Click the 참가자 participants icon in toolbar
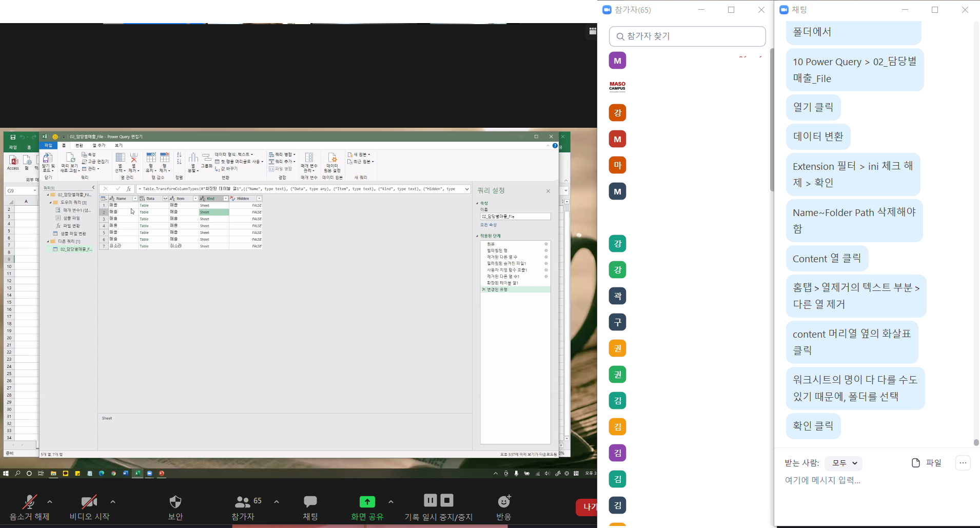The image size is (980, 528). coord(242,501)
